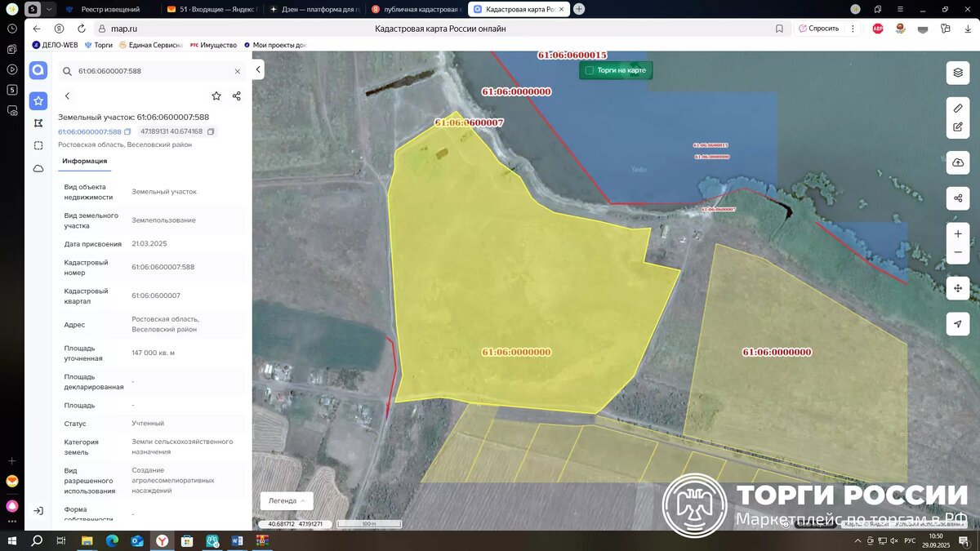
Task: Expand the Легенда panel
Action: pos(287,501)
